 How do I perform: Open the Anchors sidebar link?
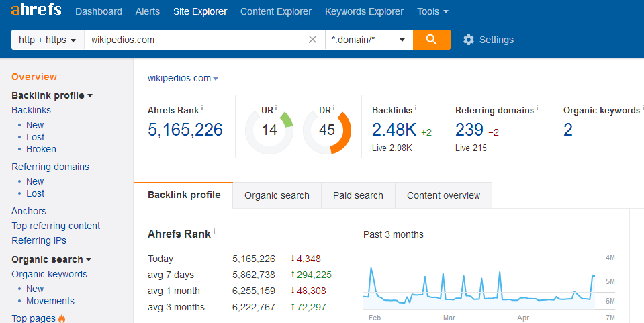pyautogui.click(x=29, y=211)
